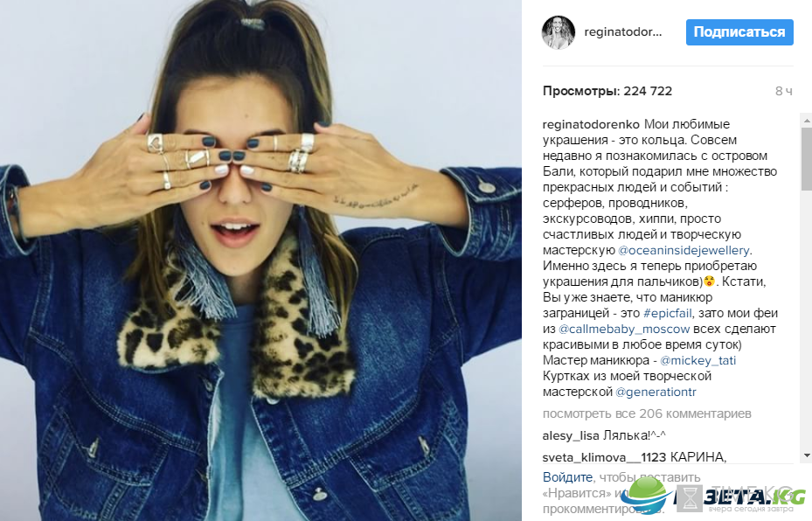Open the reginatodor... username in the post header
The height and width of the screenshot is (521, 812).
[x=623, y=32]
